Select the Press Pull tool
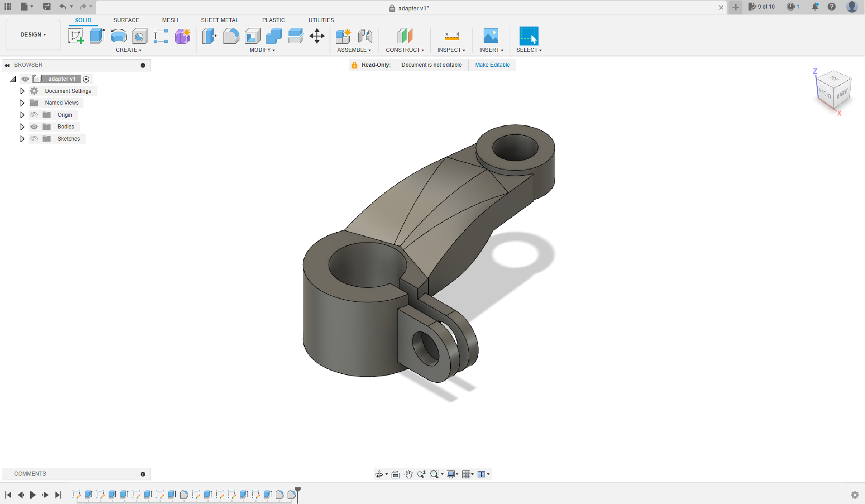 pyautogui.click(x=210, y=36)
